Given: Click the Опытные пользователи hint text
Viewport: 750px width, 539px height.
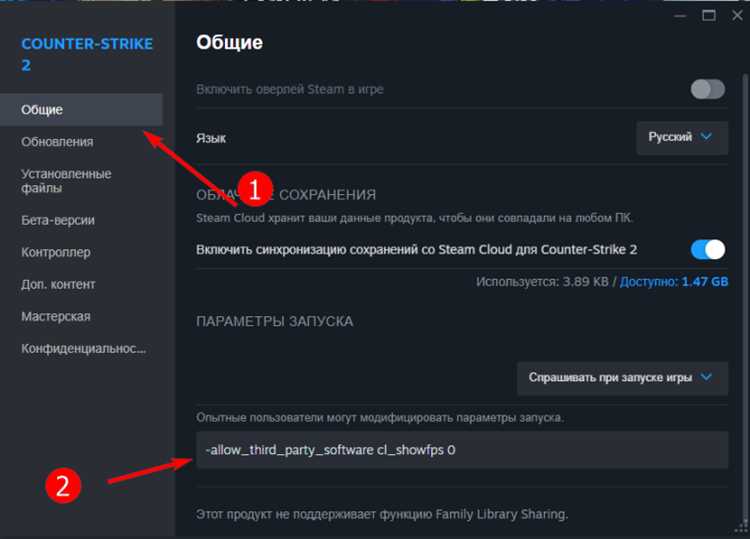Looking at the screenshot, I should point(380,418).
